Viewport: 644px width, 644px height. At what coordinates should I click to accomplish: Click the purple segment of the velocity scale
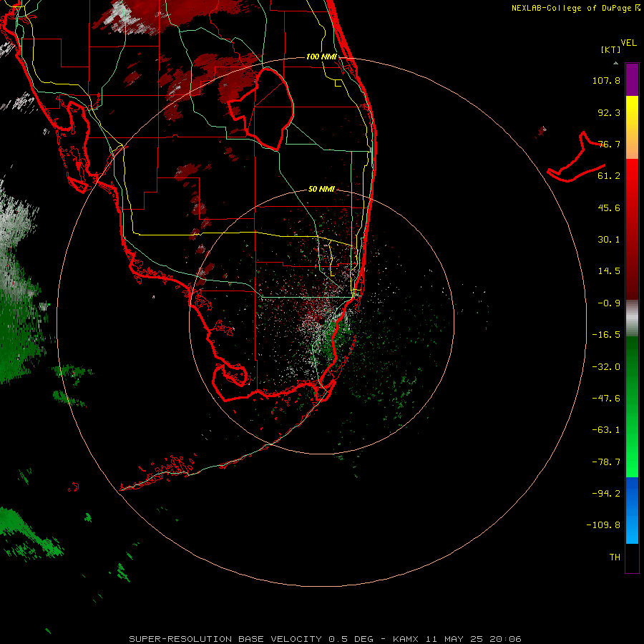point(632,79)
